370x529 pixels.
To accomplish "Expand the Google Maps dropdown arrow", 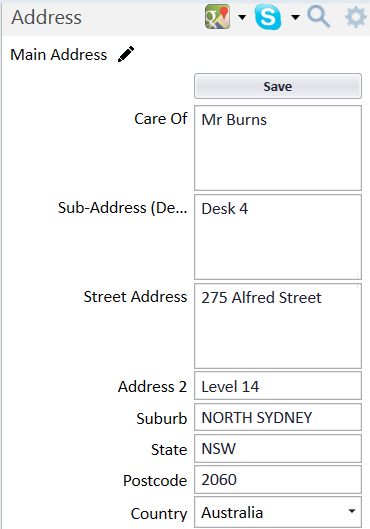I will 242,17.
